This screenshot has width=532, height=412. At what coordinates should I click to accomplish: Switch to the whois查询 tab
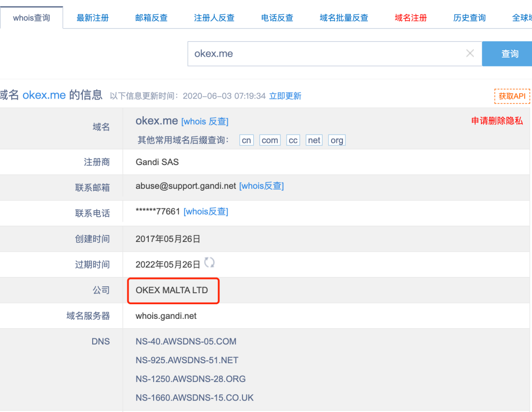(x=32, y=18)
